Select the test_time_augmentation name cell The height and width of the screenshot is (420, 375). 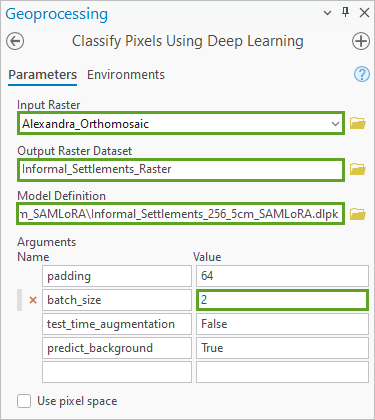(117, 324)
